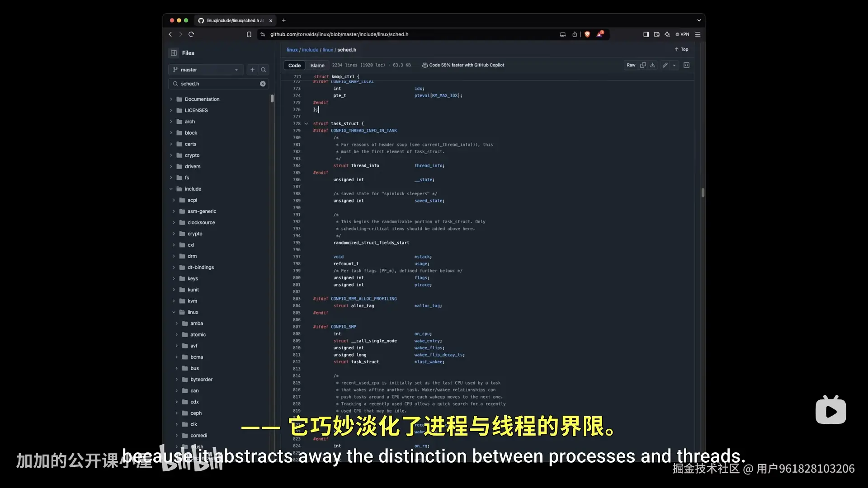Screen dimensions: 868x488
Task: Collapse the task_struct code block toggle
Action: [x=307, y=123]
